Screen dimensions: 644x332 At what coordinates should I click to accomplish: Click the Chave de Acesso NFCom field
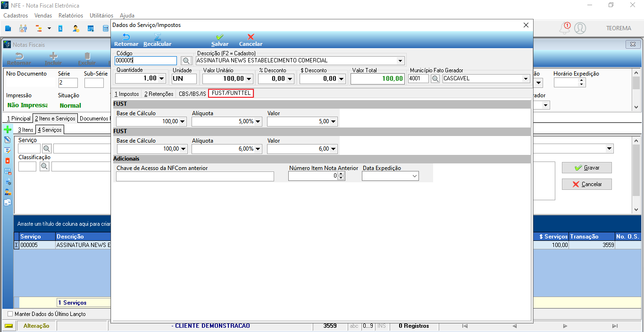pyautogui.click(x=195, y=176)
